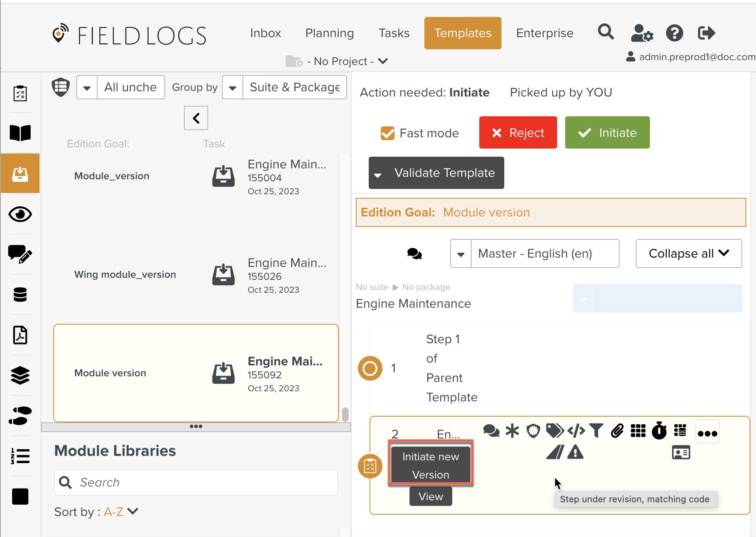The width and height of the screenshot is (756, 537).
Task: Select the step 1 orange radio circle
Action: [370, 368]
